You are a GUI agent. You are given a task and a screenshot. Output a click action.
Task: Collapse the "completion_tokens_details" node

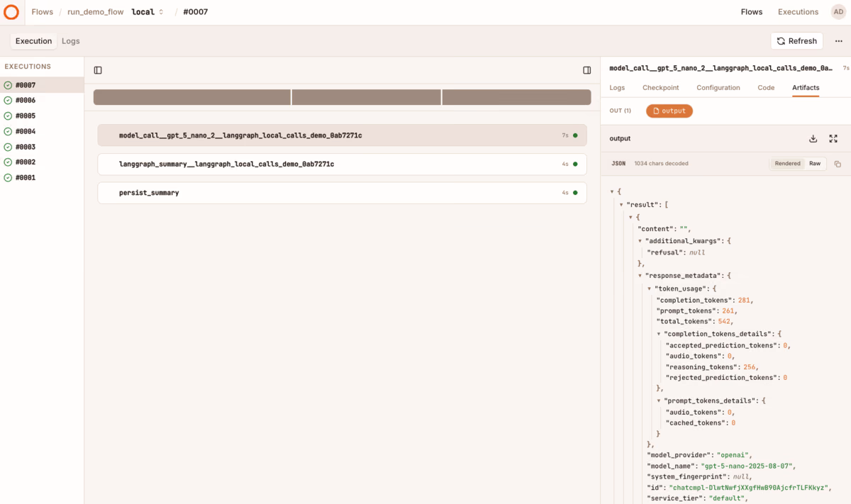(659, 333)
